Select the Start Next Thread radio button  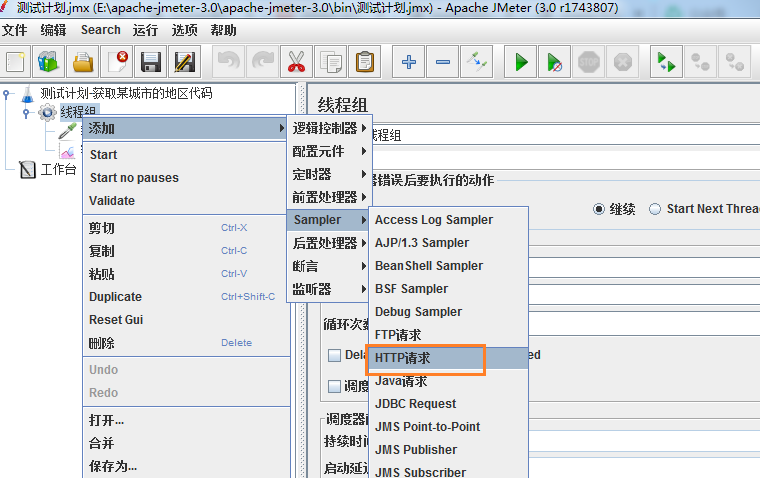pos(655,209)
